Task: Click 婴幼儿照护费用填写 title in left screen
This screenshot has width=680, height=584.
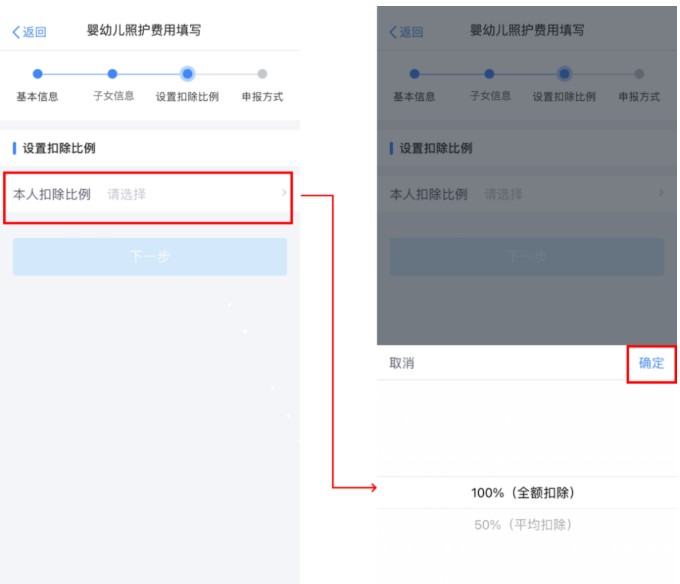Action: pos(144,30)
